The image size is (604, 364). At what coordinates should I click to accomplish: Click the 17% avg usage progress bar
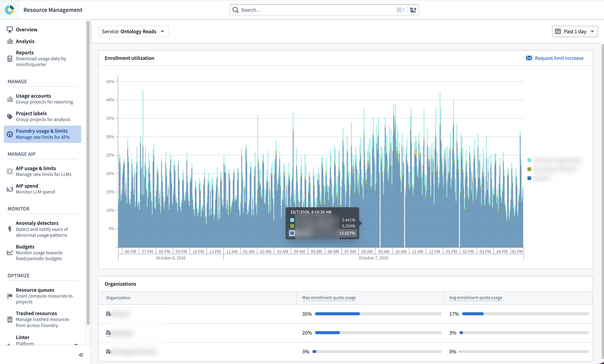[x=525, y=314]
